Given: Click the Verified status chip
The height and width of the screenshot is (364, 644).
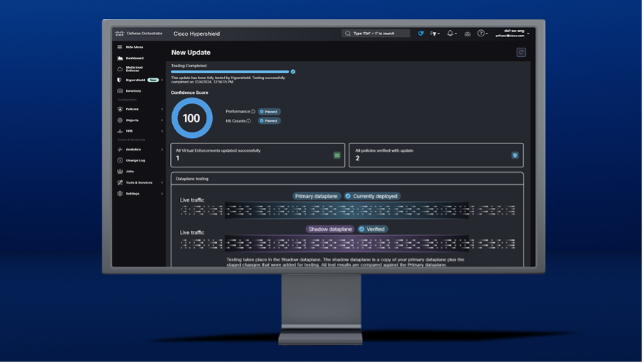Looking at the screenshot, I should [x=372, y=229].
